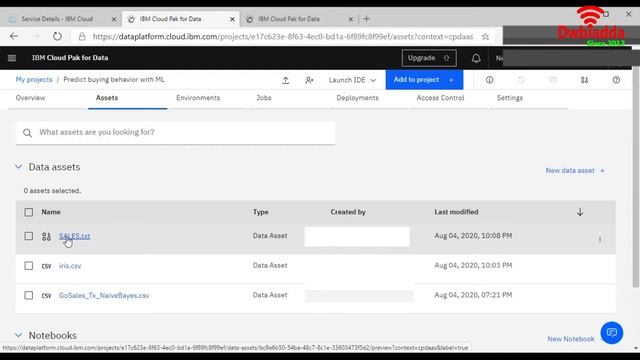Toggle the select-all assets checkbox in the header
The image size is (640, 360).
click(29, 212)
